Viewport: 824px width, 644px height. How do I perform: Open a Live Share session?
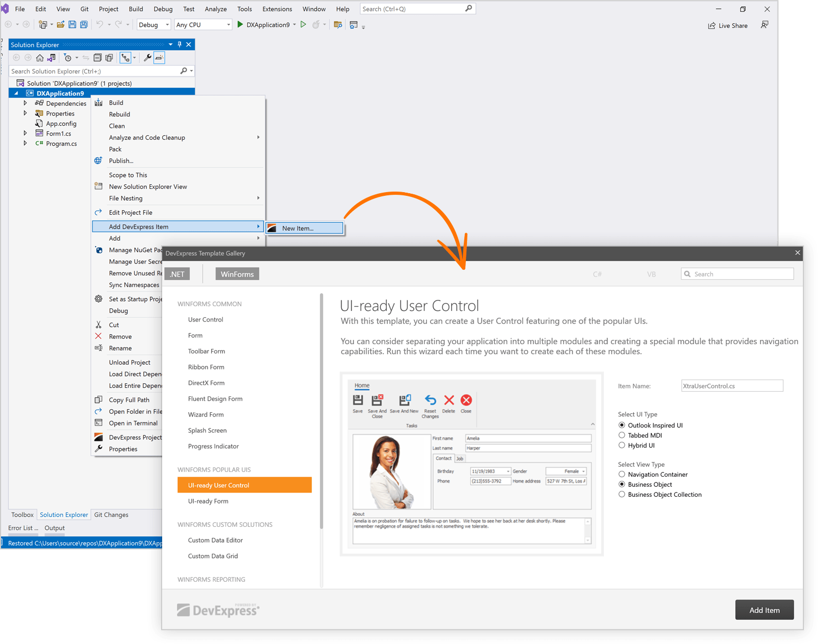point(728,25)
